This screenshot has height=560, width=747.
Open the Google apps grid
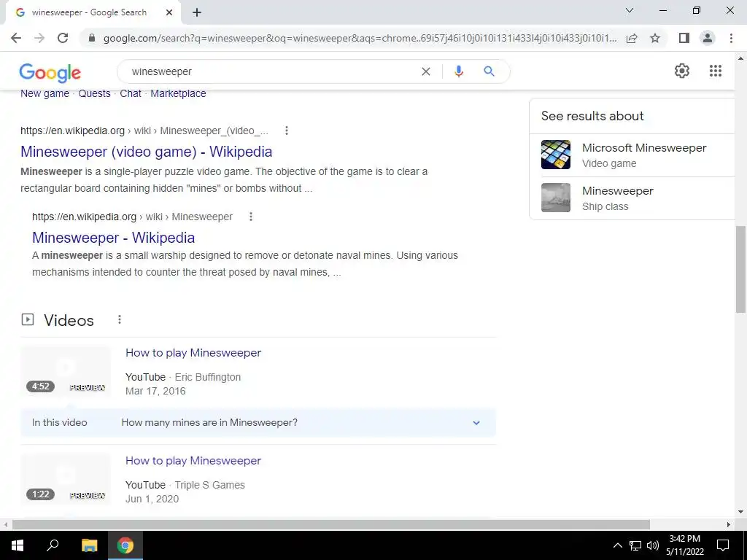[x=716, y=71]
